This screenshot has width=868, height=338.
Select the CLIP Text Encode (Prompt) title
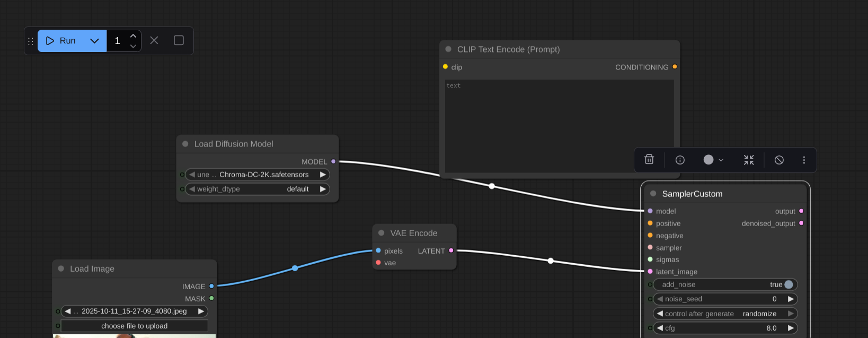pos(508,49)
